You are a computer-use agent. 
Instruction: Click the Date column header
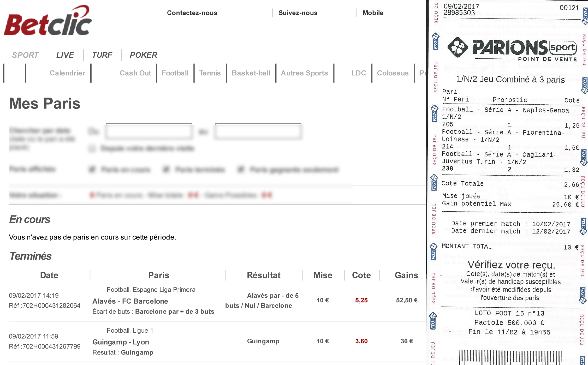(x=49, y=275)
